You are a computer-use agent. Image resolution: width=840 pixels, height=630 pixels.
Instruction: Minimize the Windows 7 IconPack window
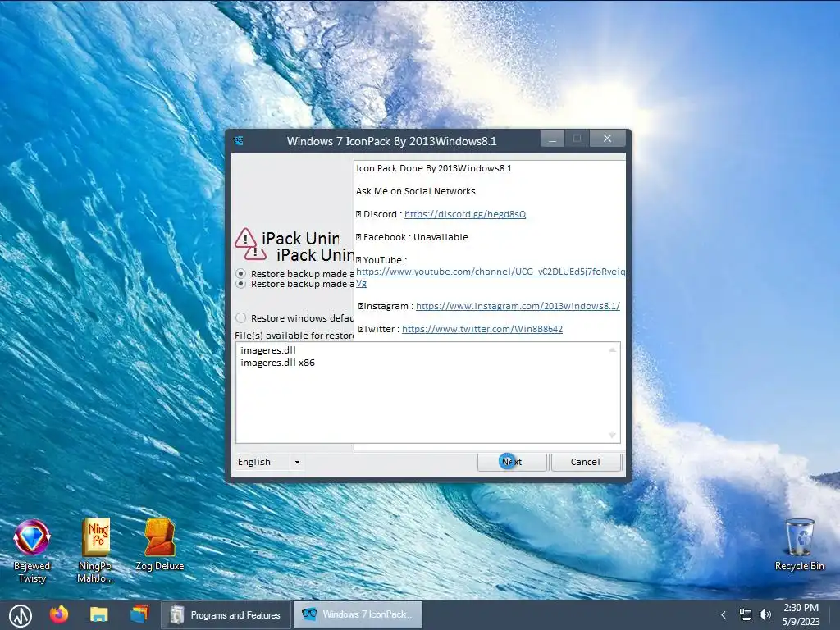coord(552,139)
